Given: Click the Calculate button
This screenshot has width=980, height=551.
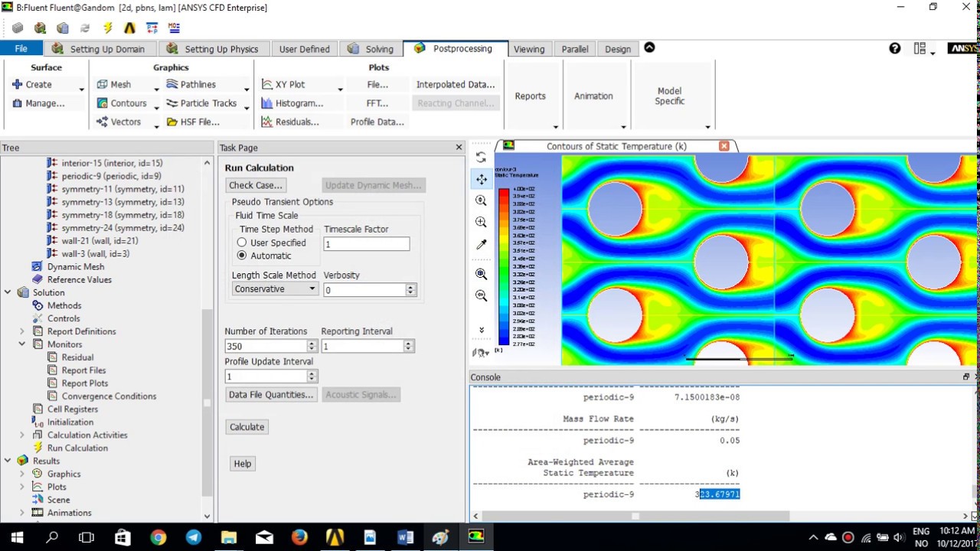Looking at the screenshot, I should point(247,427).
